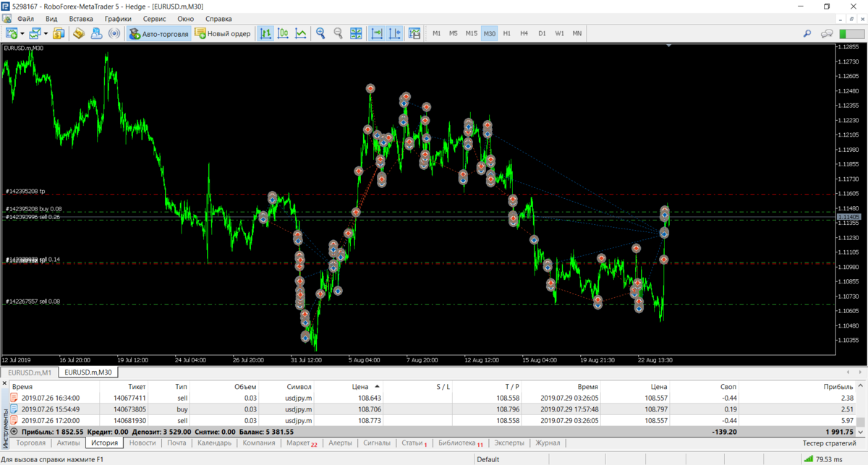Click the Default profile in status bar
Image resolution: width=868 pixels, height=465 pixels.
coord(488,459)
